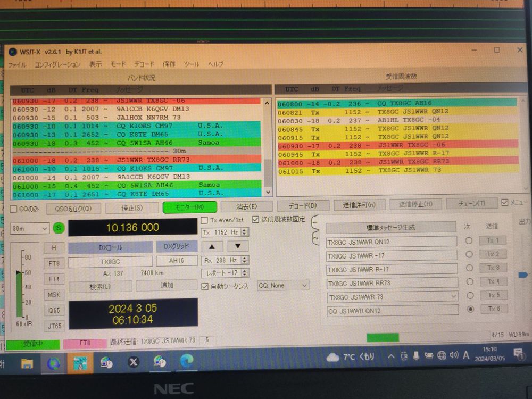This screenshot has width=532, height=399.
Task: Toggle the CQのみ checkbox
Action: pyautogui.click(x=13, y=209)
